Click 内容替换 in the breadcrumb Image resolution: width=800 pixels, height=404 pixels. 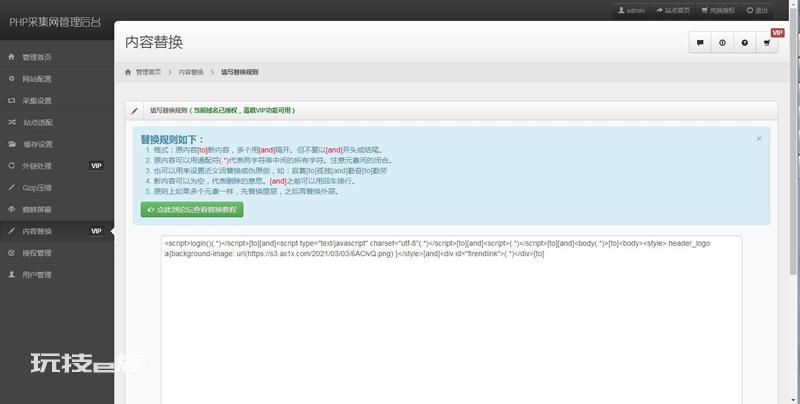(x=191, y=72)
